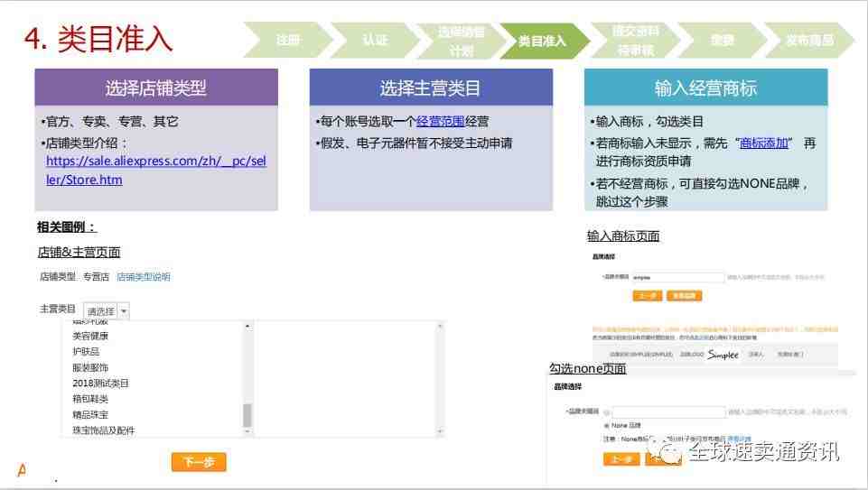The image size is (868, 490).
Task: Click the orange 下一步 button
Action: click(199, 462)
